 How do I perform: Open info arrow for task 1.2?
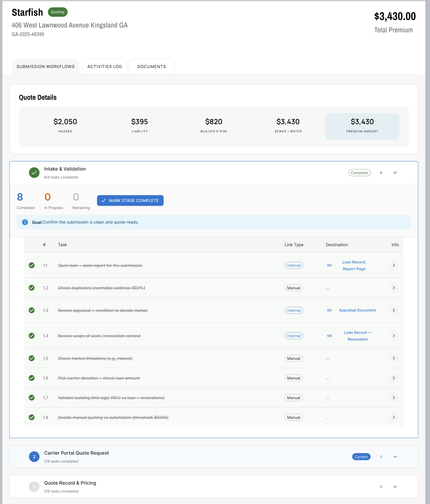(x=394, y=288)
